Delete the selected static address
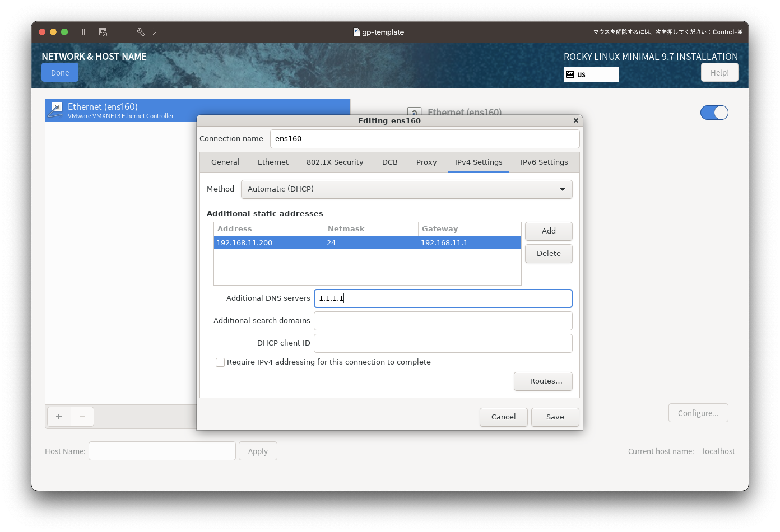The image size is (780, 532). (x=548, y=254)
